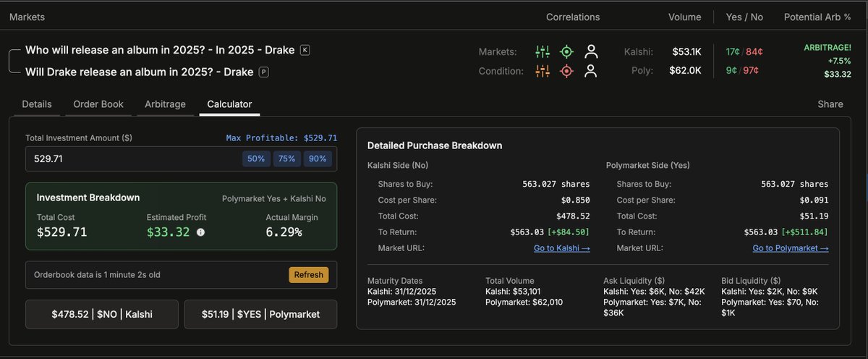The width and height of the screenshot is (868, 359).
Task: Switch to the Order Book tab
Action: coord(98,104)
